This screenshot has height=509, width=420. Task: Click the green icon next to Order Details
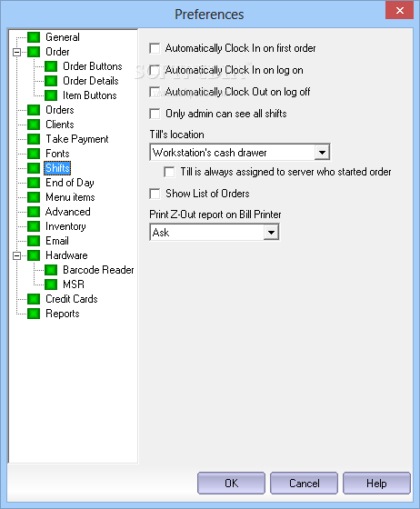coord(51,81)
